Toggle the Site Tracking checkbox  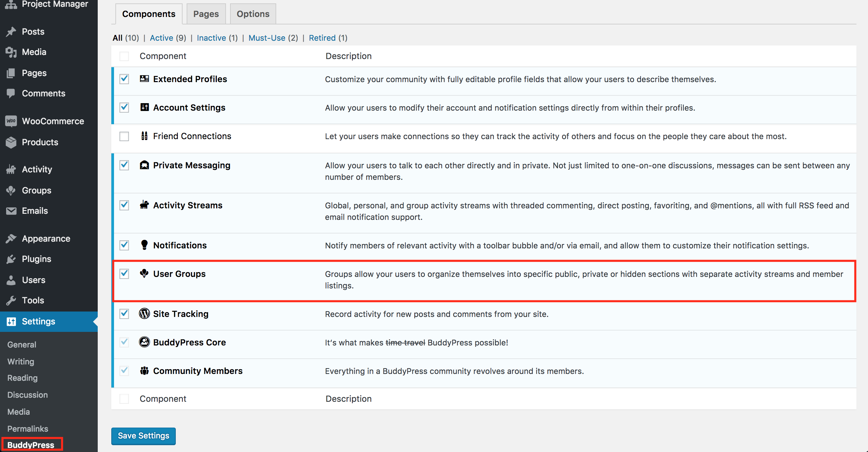pos(124,314)
